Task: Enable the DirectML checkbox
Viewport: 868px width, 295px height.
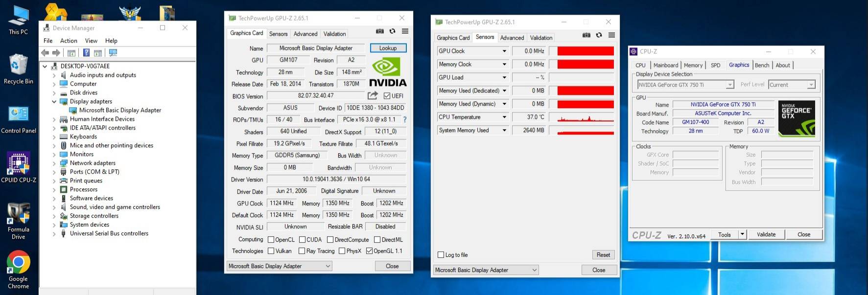Action: 377,240
